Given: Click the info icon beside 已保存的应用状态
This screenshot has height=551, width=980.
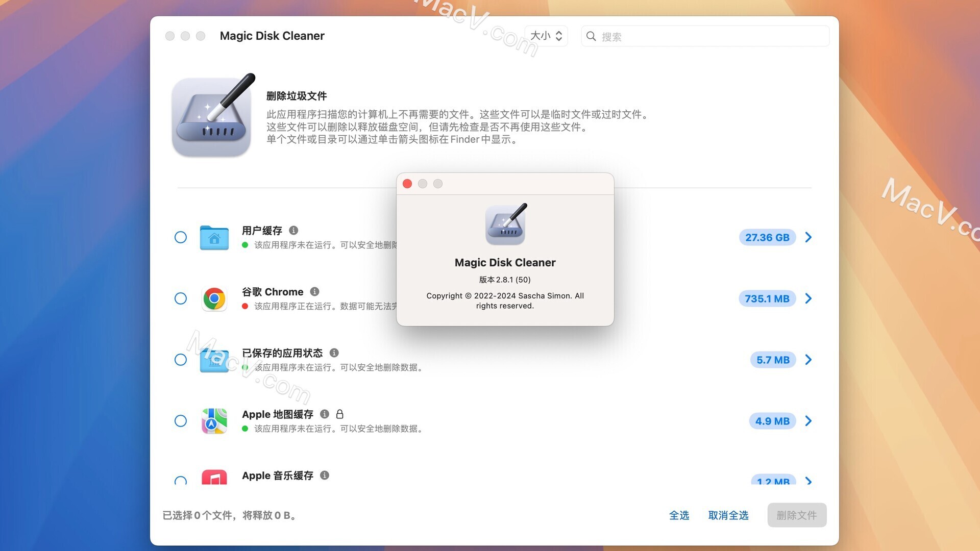Looking at the screenshot, I should tap(334, 353).
